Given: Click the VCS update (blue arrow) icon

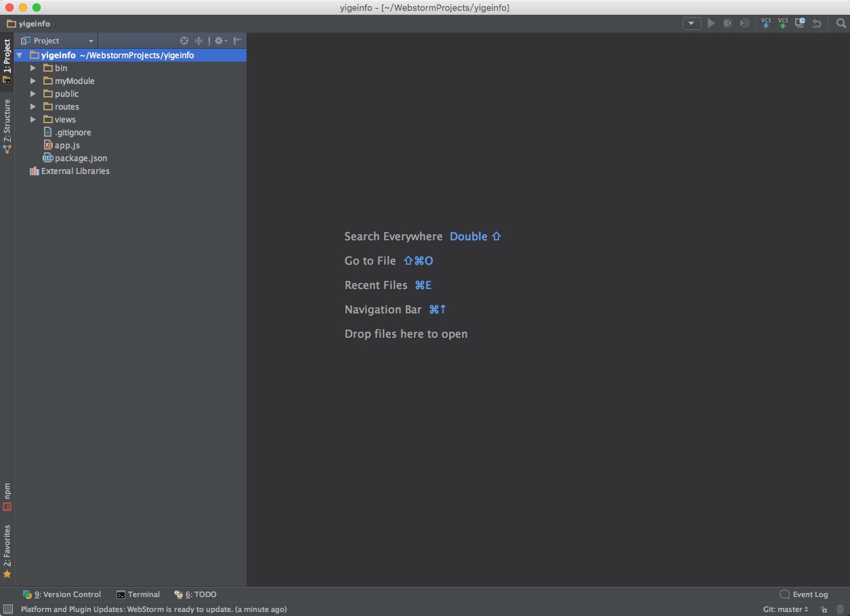Looking at the screenshot, I should 766,22.
